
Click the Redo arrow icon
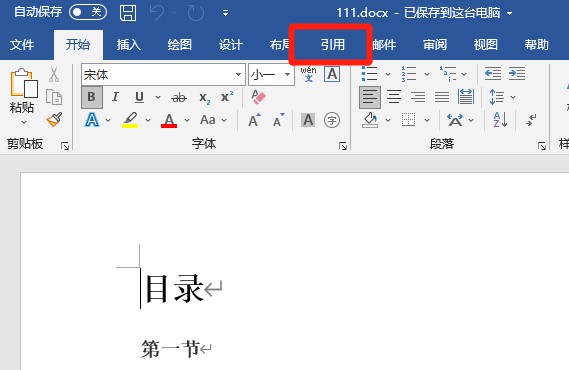click(196, 13)
